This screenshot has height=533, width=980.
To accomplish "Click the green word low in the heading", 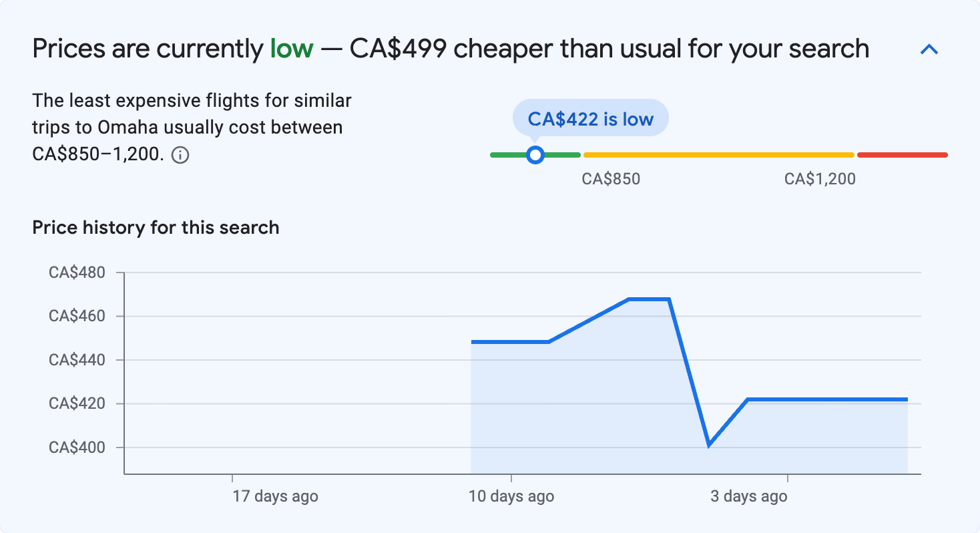I will click(292, 48).
